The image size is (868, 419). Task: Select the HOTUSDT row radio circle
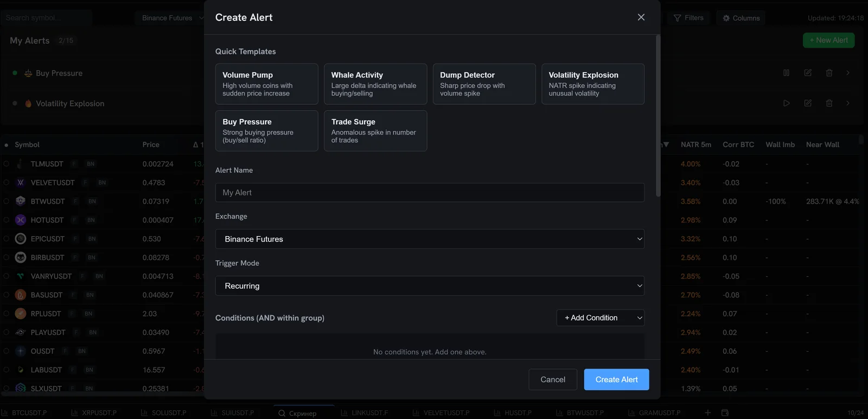point(7,220)
